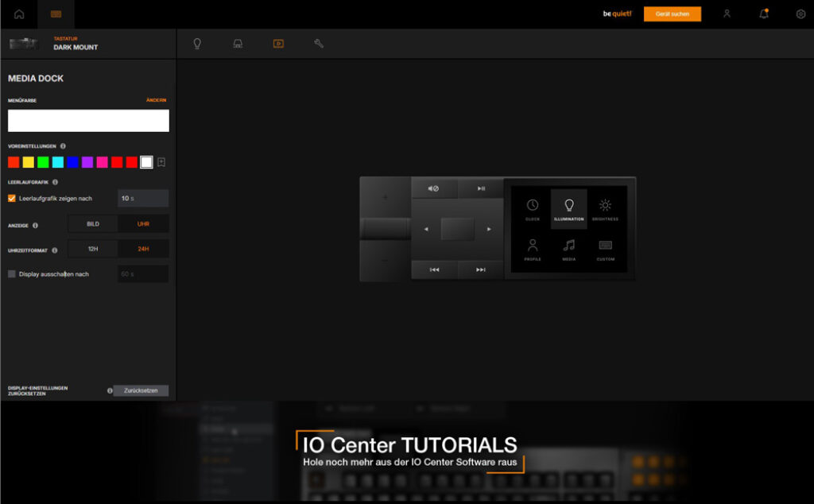Click the ÄNDERN link for menu color
814x504 pixels.
pyautogui.click(x=157, y=99)
